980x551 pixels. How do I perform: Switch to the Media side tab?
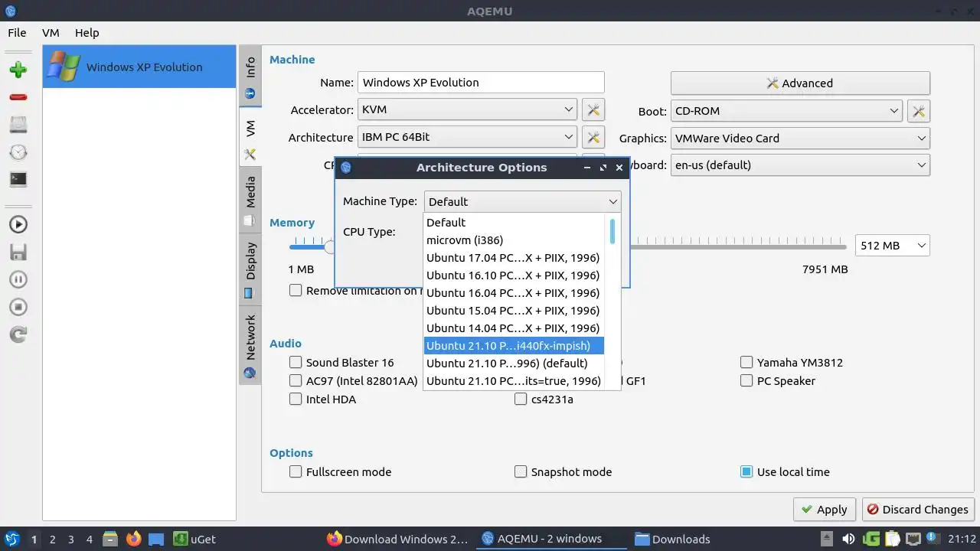coord(250,201)
